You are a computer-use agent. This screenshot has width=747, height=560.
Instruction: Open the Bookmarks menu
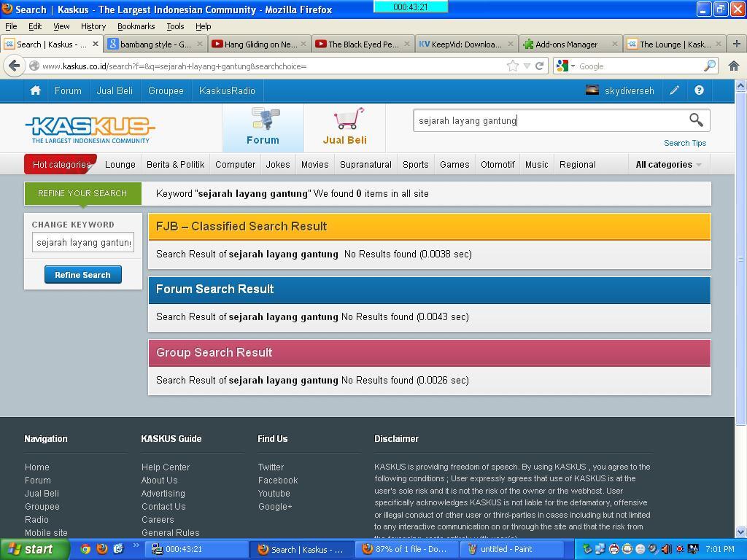coord(136,26)
